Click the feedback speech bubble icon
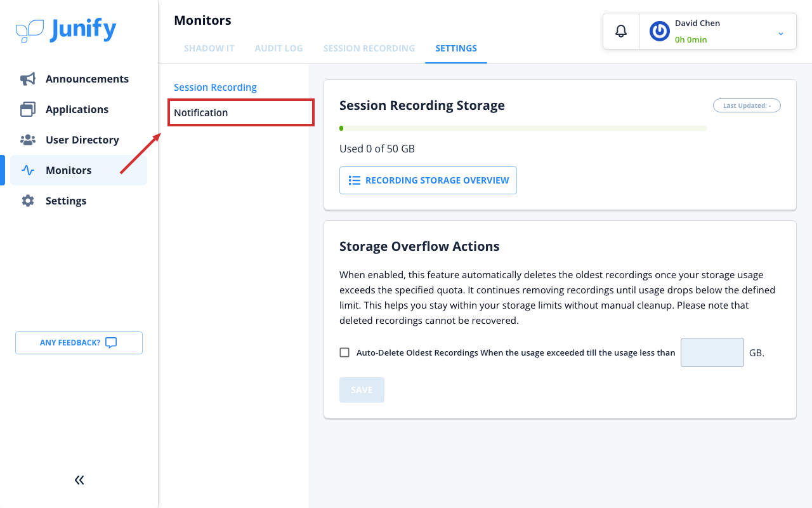 [x=111, y=343]
